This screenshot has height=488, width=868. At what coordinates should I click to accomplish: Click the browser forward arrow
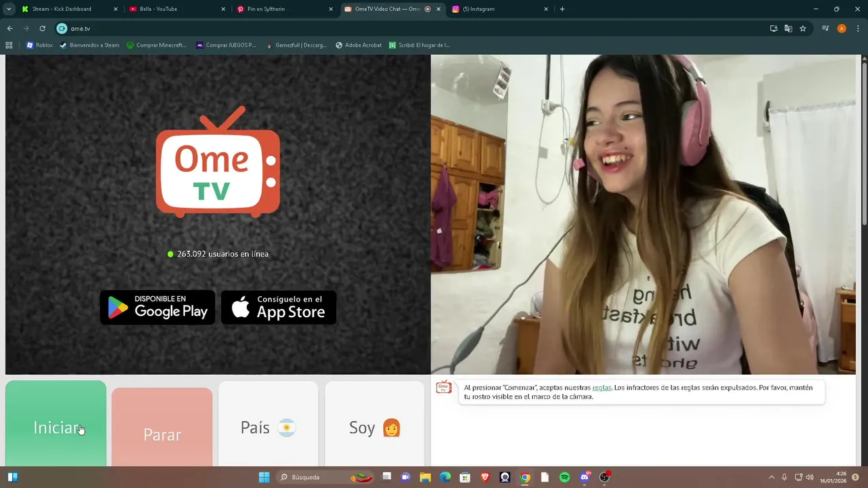tap(26, 28)
